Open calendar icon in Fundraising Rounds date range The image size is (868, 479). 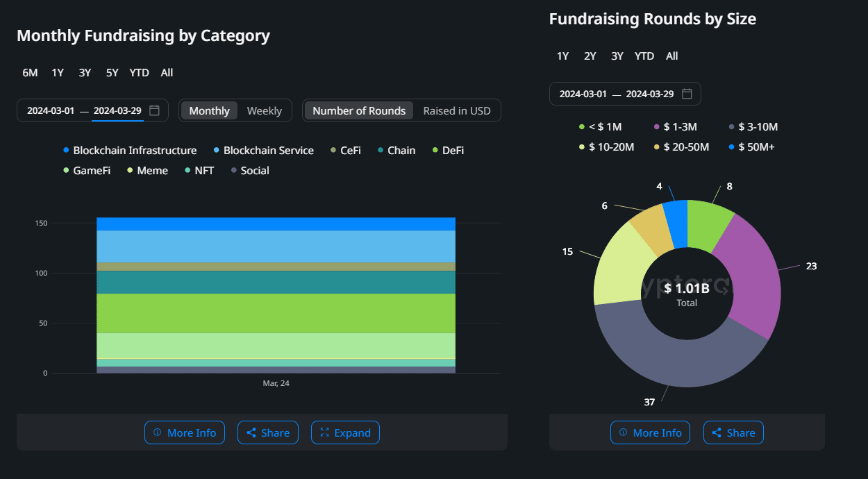[x=687, y=94]
